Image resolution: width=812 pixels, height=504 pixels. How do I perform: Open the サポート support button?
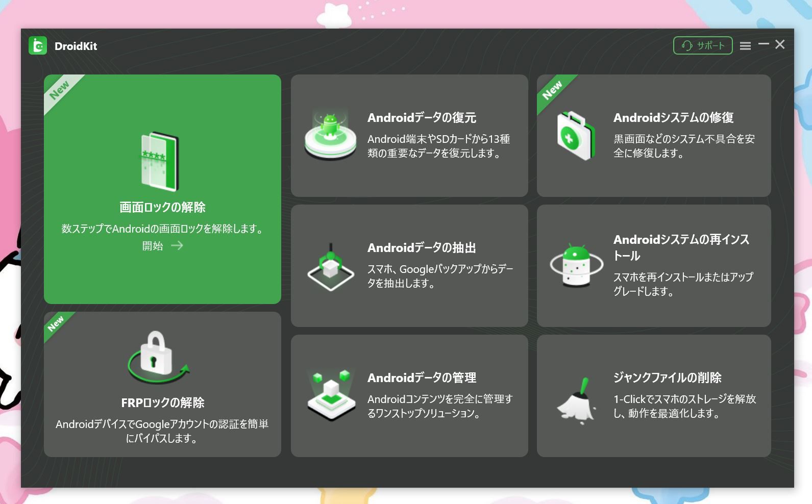(x=703, y=45)
